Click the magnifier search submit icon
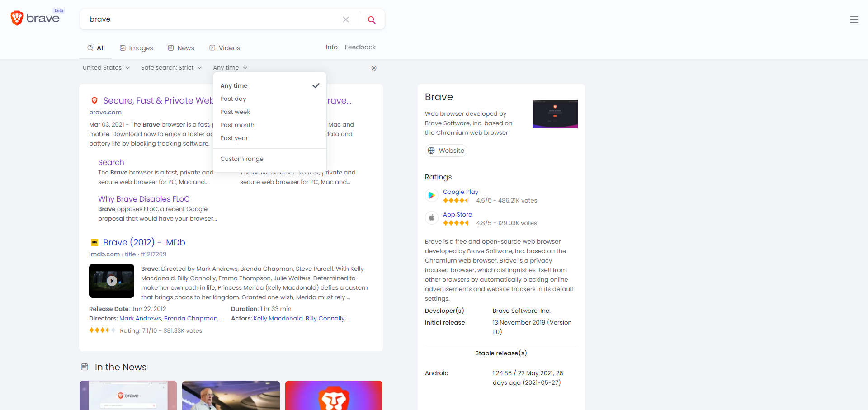This screenshot has width=868, height=410. [372, 19]
